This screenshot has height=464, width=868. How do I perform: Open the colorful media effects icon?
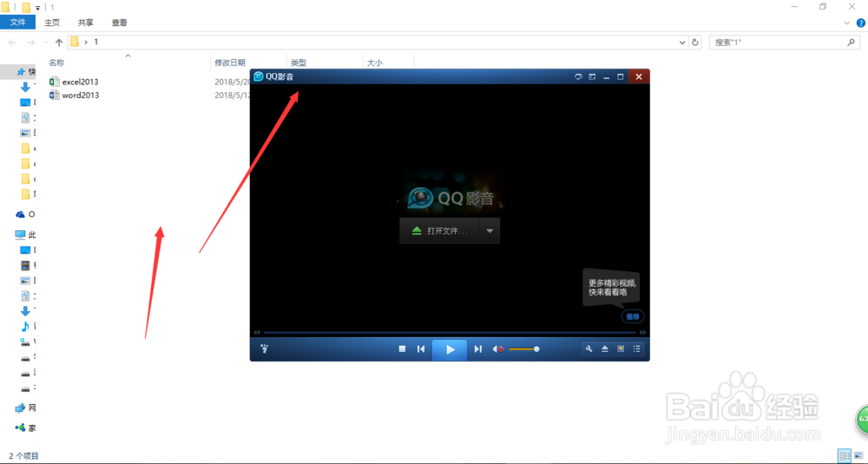point(621,348)
